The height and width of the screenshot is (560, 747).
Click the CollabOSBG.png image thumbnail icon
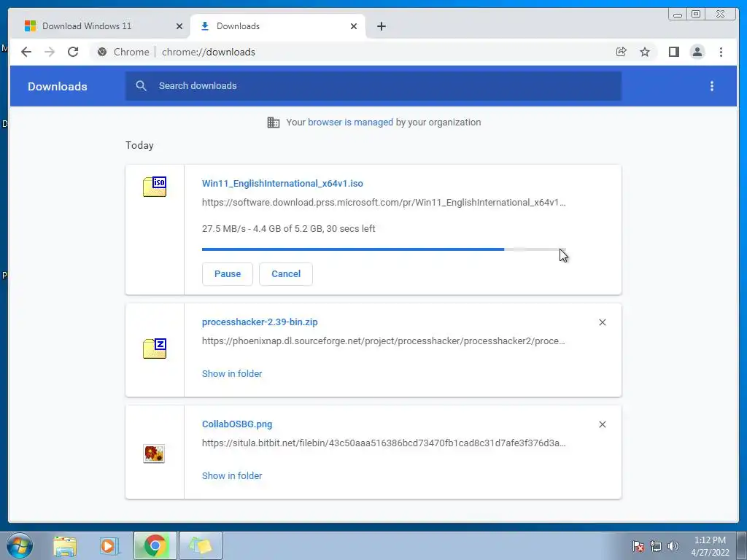(x=154, y=454)
